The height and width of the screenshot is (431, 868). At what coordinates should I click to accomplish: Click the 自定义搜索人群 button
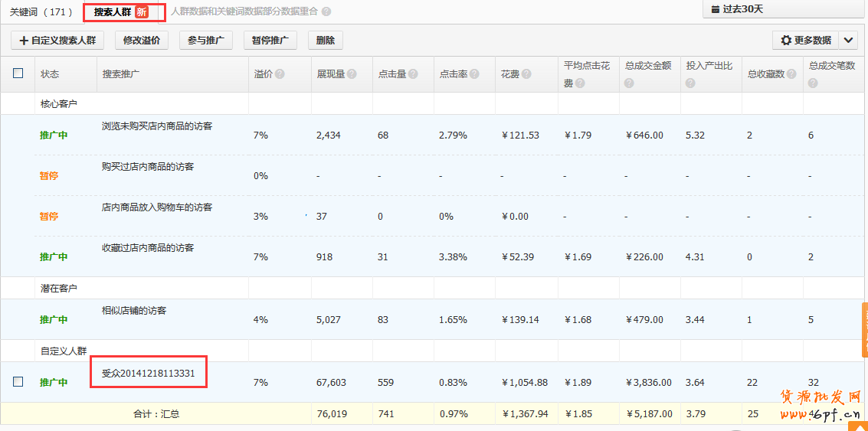pos(58,41)
